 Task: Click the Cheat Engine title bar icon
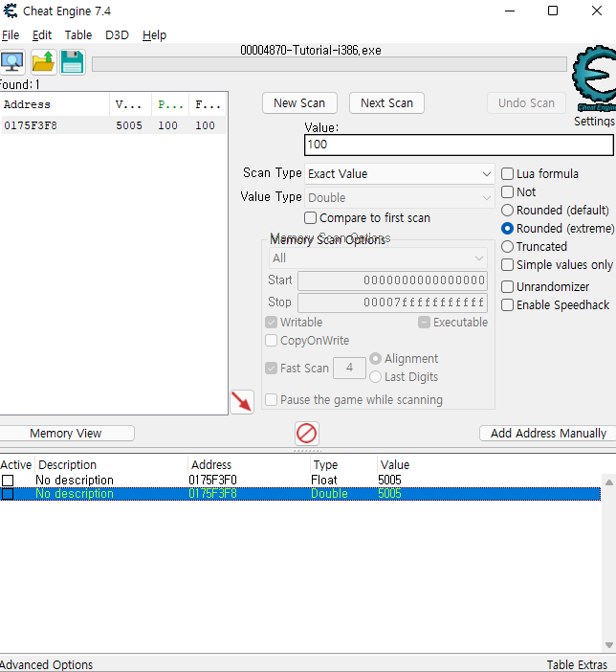tap(11, 11)
